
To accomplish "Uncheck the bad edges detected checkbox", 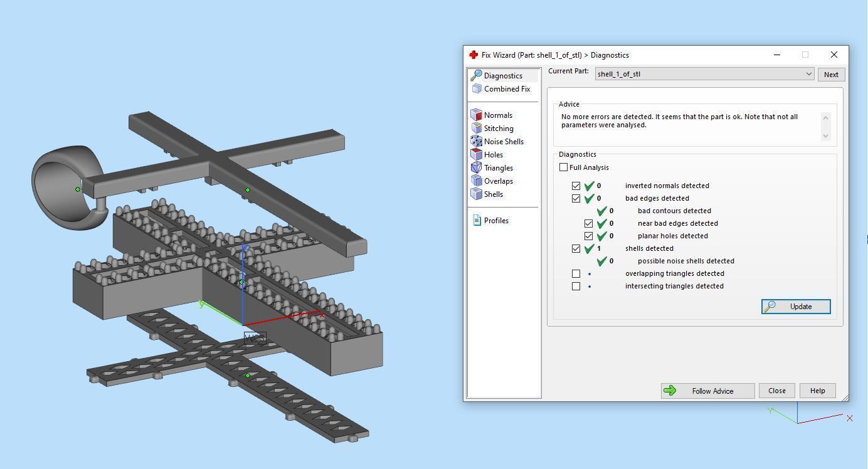I will [576, 198].
